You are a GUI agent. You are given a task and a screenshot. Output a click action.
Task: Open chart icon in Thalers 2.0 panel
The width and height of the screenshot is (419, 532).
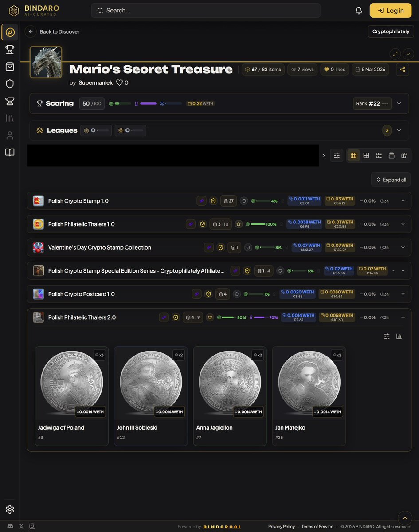399,336
